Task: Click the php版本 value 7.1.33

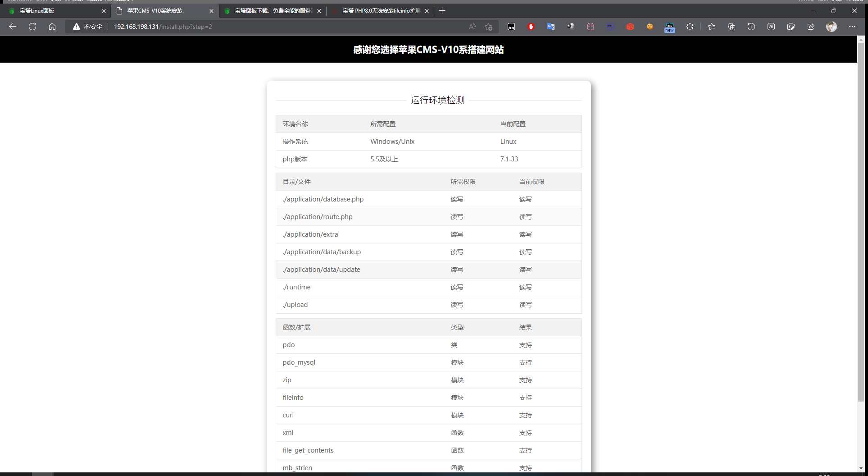Action: [509, 159]
